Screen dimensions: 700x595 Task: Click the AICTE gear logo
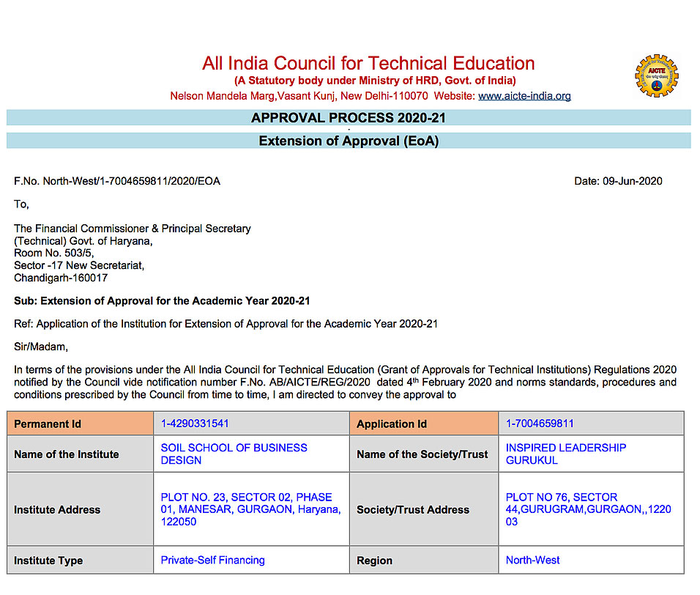click(x=657, y=76)
